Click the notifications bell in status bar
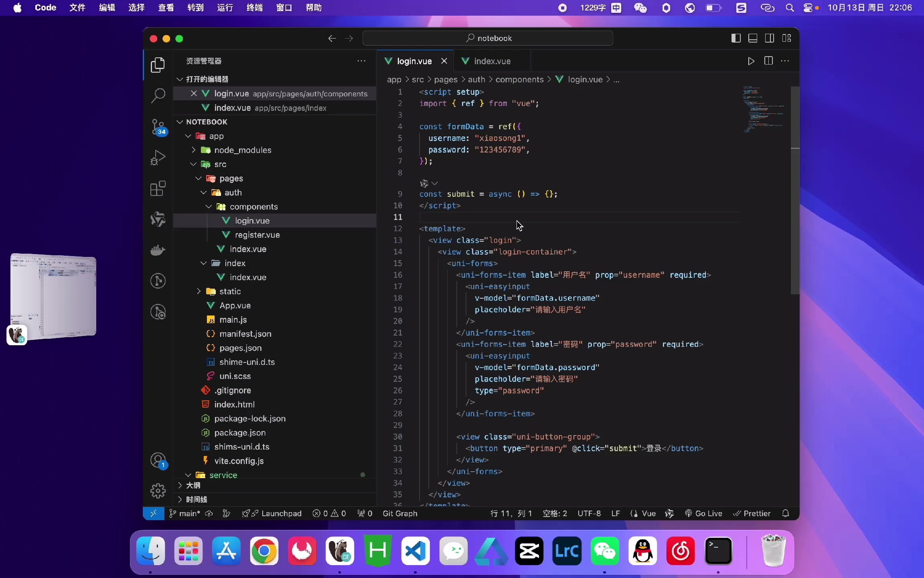The height and width of the screenshot is (578, 924). pyautogui.click(x=786, y=514)
